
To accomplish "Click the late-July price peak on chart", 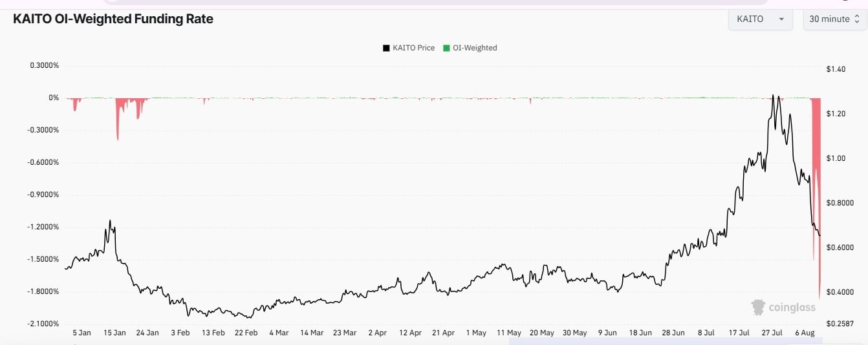I will (773, 97).
